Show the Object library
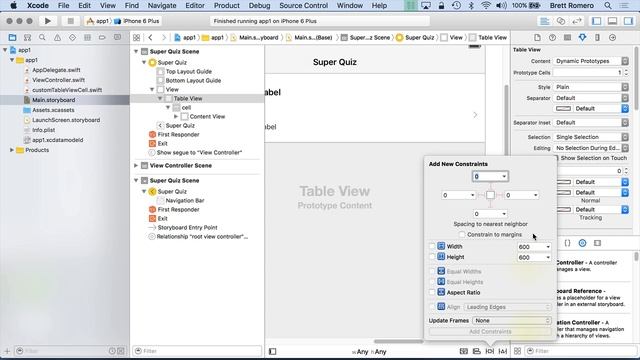 (582, 243)
